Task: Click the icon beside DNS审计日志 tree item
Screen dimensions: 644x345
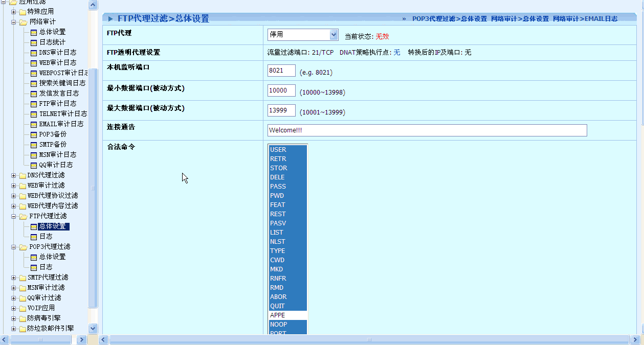Action: [34, 53]
